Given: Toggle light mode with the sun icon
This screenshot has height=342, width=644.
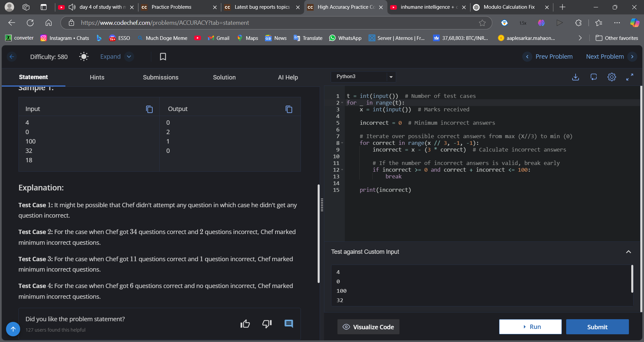Looking at the screenshot, I should click(x=84, y=56).
